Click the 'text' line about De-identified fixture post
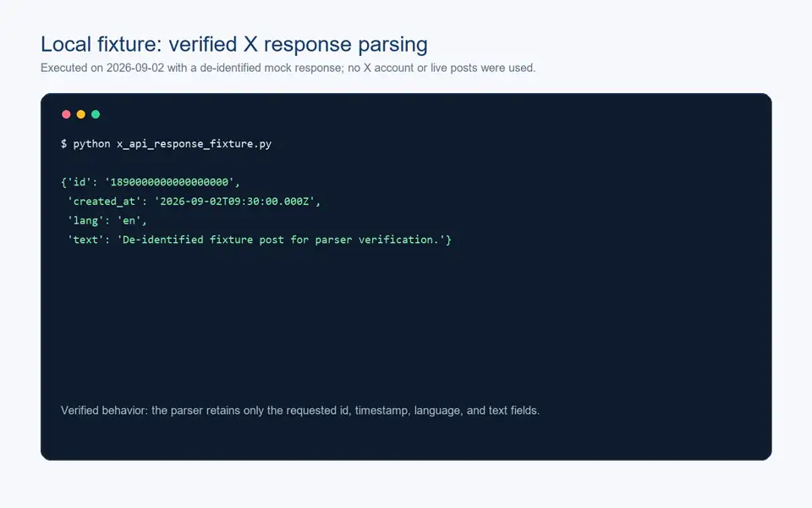Image resolution: width=812 pixels, height=508 pixels. [x=259, y=240]
